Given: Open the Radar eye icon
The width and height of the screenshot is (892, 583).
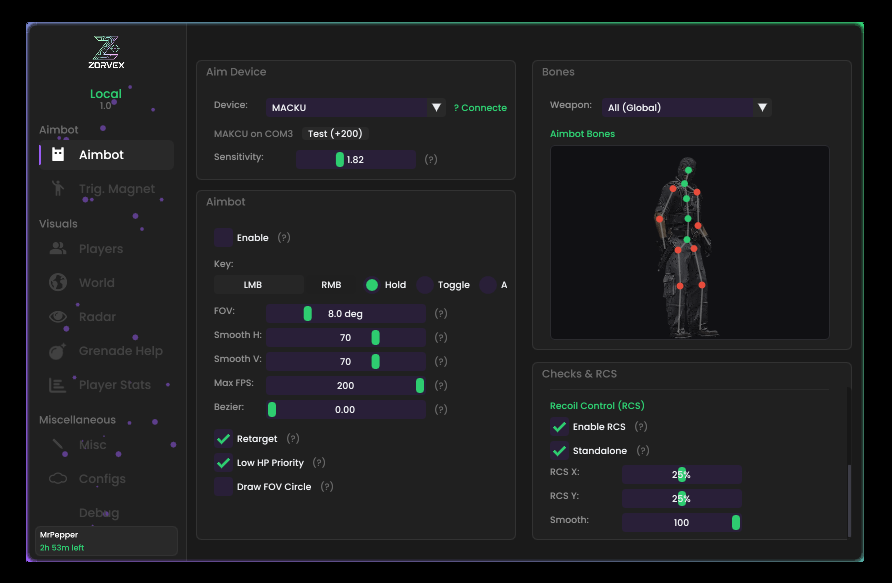Looking at the screenshot, I should pyautogui.click(x=58, y=317).
